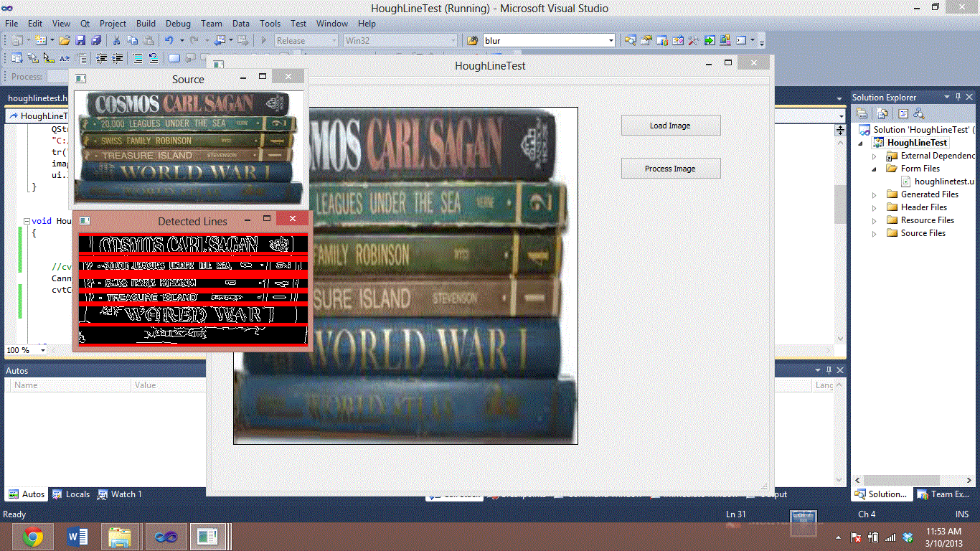Screen dimensions: 980x551
Task: Click the Detected Lines edge image
Action: [x=192, y=288]
